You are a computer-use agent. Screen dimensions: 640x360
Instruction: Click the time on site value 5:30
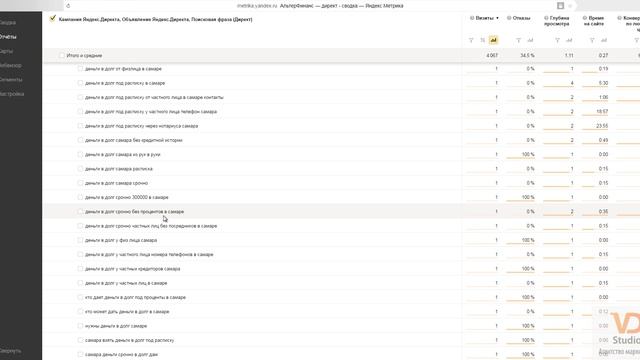pos(603,83)
